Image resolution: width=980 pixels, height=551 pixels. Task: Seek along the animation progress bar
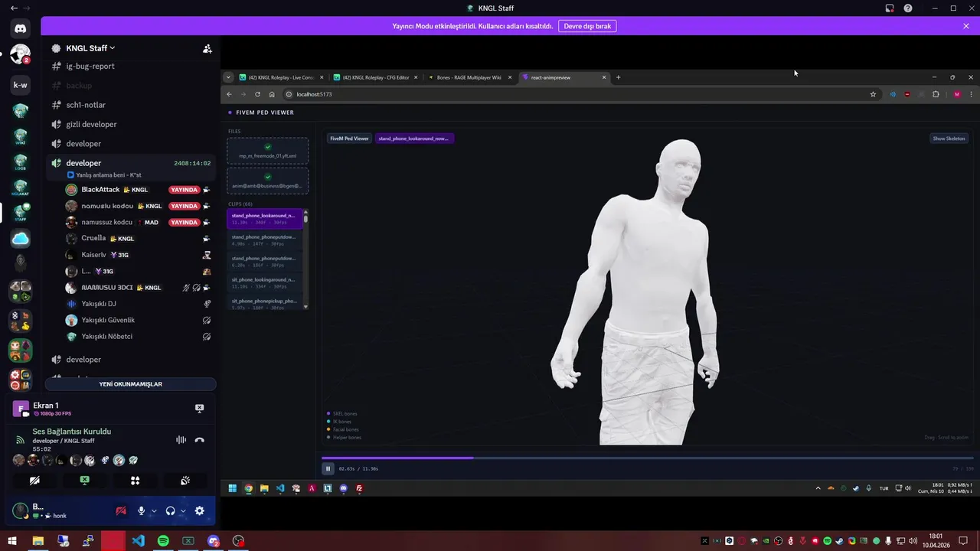648,458
